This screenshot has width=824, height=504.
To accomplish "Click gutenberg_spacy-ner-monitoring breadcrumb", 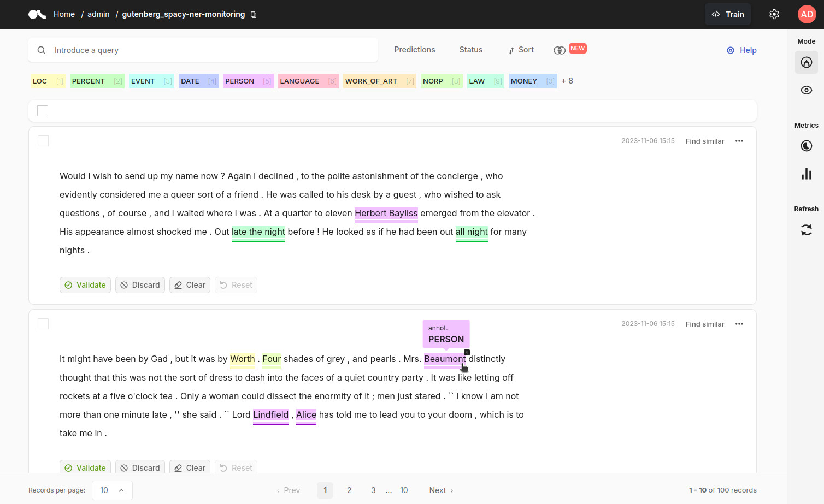I will click(184, 14).
